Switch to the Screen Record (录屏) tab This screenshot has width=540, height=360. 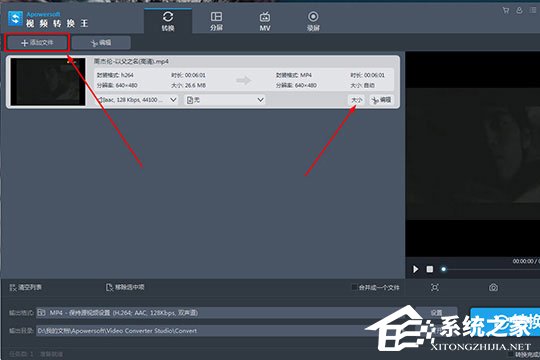point(313,21)
